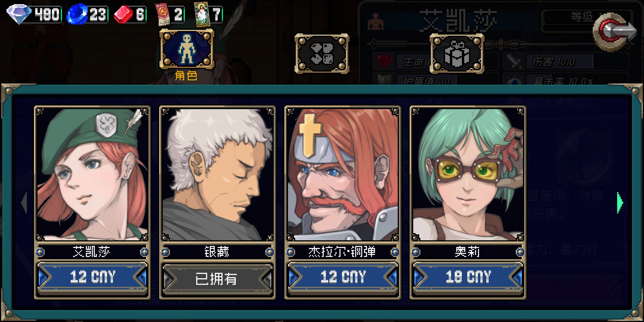The image size is (644, 322).
Task: Tap the tarot card item icon
Action: [x=202, y=14]
